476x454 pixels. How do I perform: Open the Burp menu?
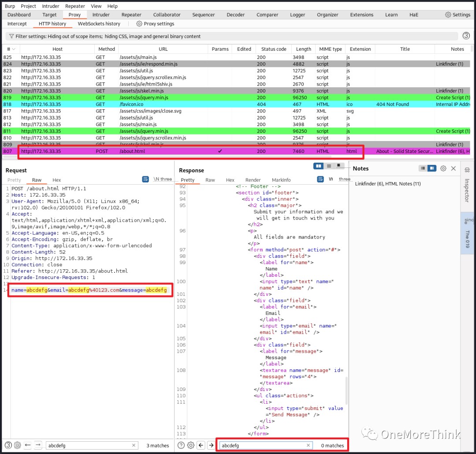point(10,6)
